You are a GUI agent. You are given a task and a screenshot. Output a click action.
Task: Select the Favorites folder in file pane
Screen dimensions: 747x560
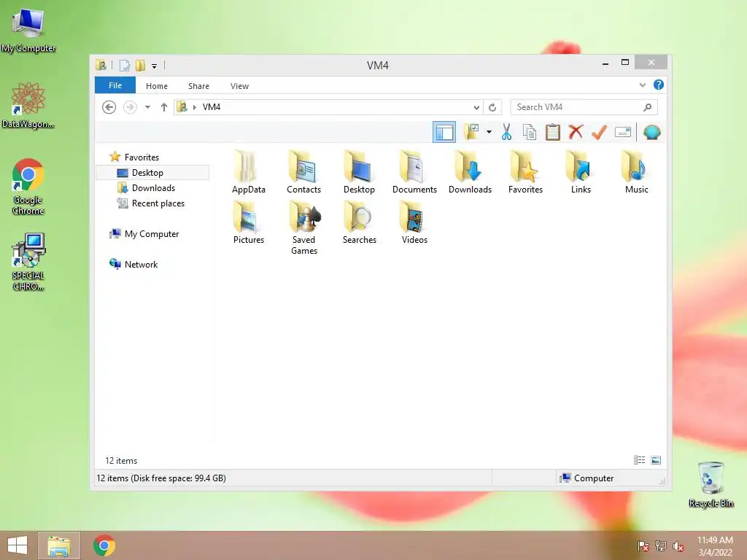[525, 172]
